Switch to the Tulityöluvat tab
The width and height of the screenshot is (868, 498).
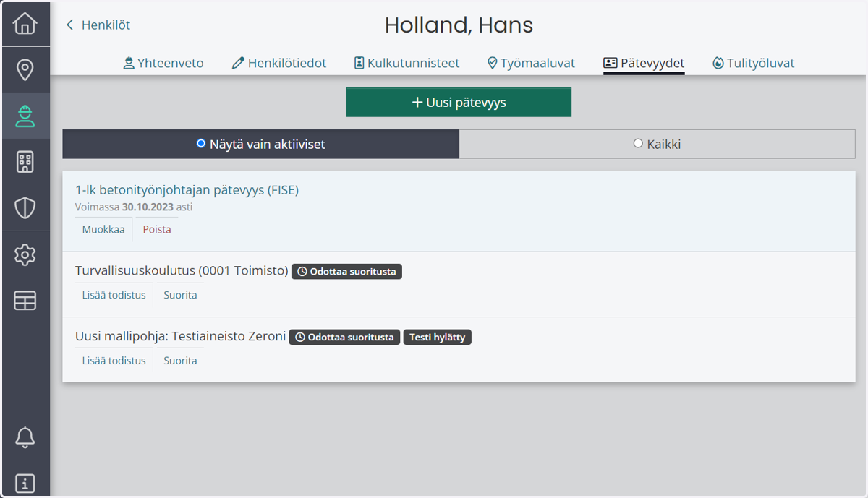point(753,63)
